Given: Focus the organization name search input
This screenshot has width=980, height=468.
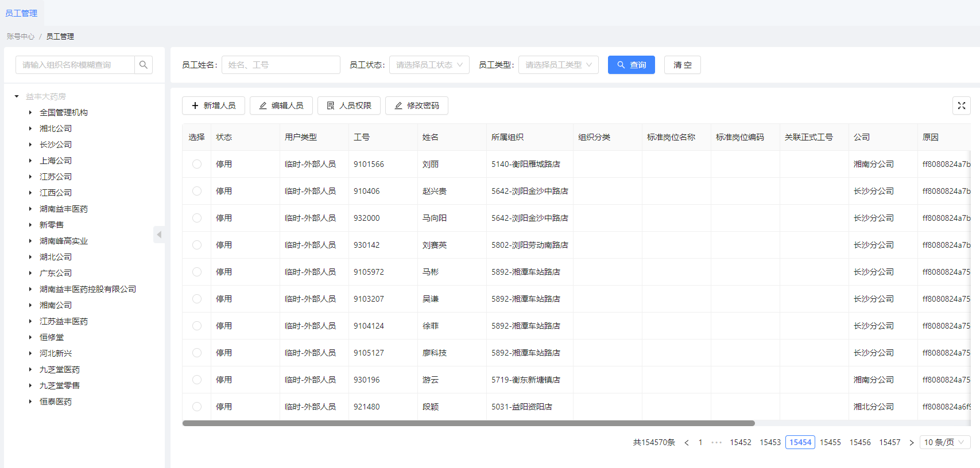Looking at the screenshot, I should [x=75, y=65].
